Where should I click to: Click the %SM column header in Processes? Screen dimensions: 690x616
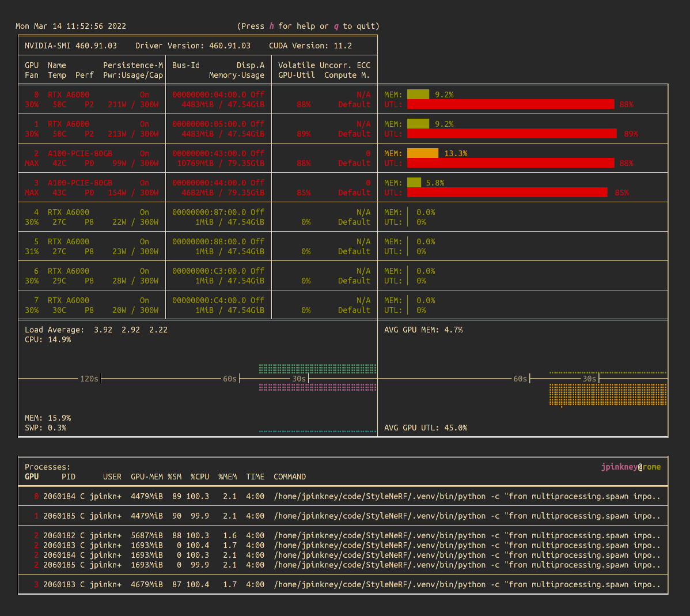175,477
